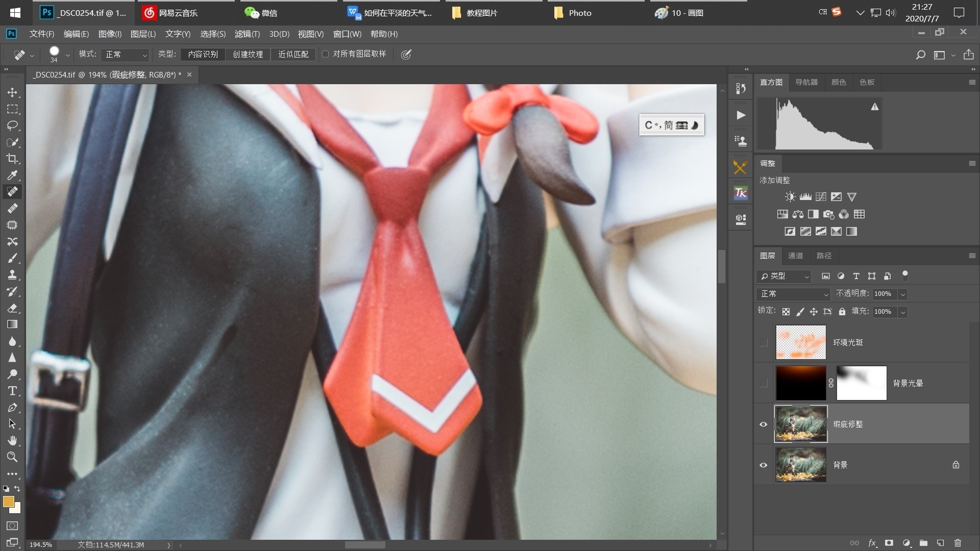
Task: Open the 滤镜(T) menu
Action: click(x=247, y=34)
